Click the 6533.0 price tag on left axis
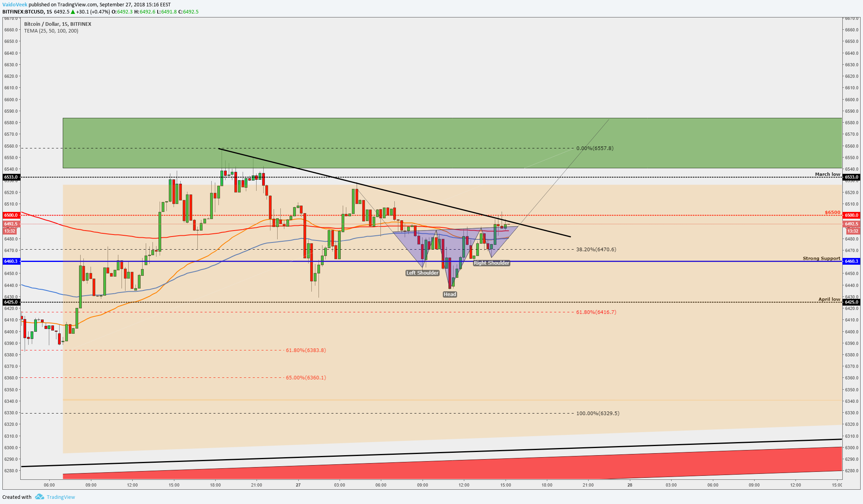 11,177
